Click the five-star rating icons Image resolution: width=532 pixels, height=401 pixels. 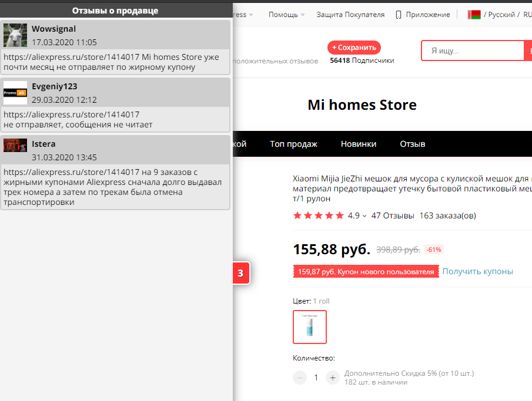coord(319,215)
